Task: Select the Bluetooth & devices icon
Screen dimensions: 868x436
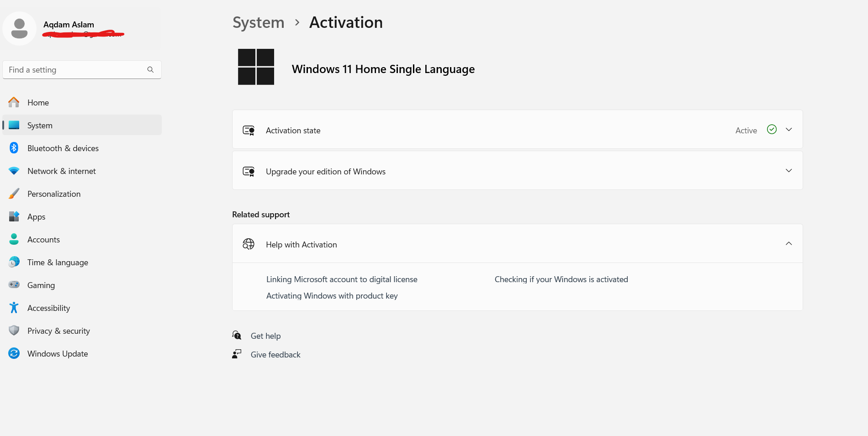Action: point(14,148)
